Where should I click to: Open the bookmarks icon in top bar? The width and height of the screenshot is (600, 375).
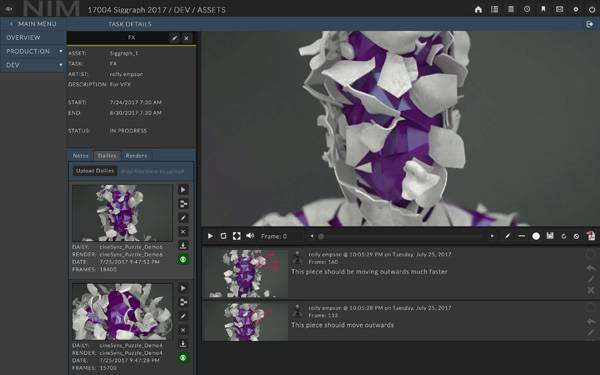click(543, 9)
